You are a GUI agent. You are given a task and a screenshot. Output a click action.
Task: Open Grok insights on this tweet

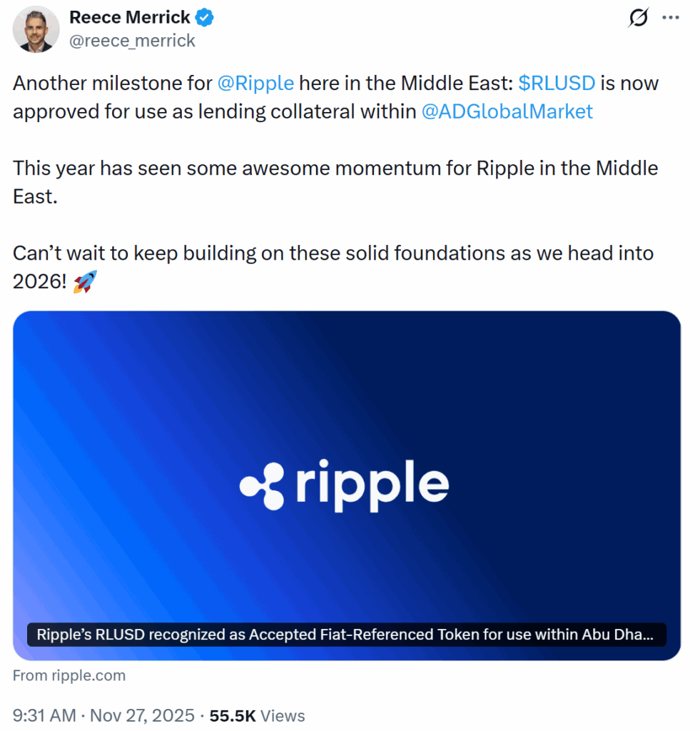[x=639, y=16]
